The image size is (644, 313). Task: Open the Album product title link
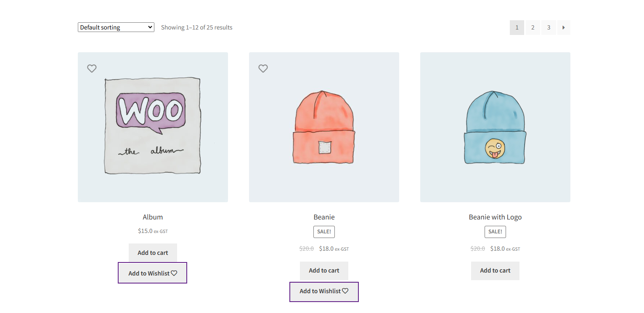pyautogui.click(x=153, y=217)
